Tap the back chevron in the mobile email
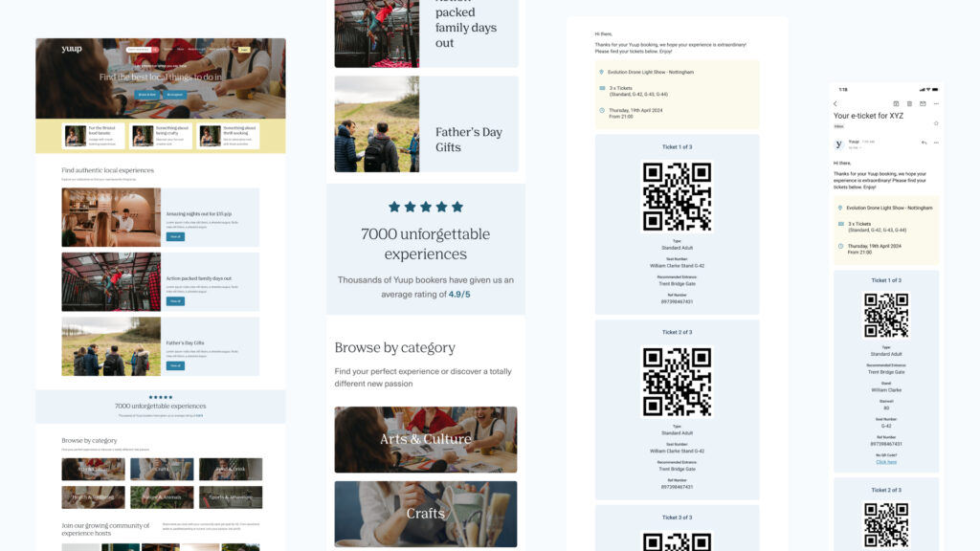The width and height of the screenshot is (980, 551). tap(835, 103)
